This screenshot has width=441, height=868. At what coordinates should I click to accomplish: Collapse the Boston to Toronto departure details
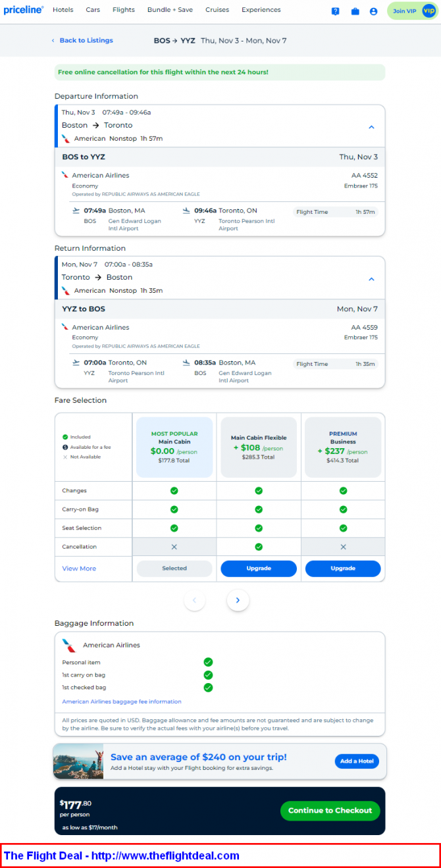371,127
